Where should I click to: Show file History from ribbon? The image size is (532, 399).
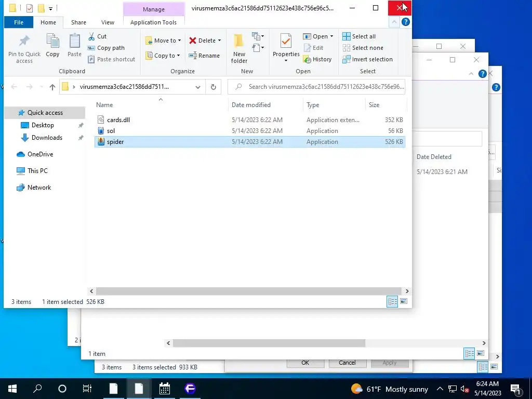click(317, 59)
